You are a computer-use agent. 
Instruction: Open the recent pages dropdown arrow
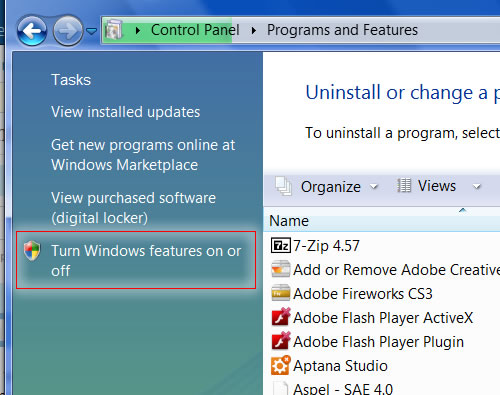[x=91, y=31]
